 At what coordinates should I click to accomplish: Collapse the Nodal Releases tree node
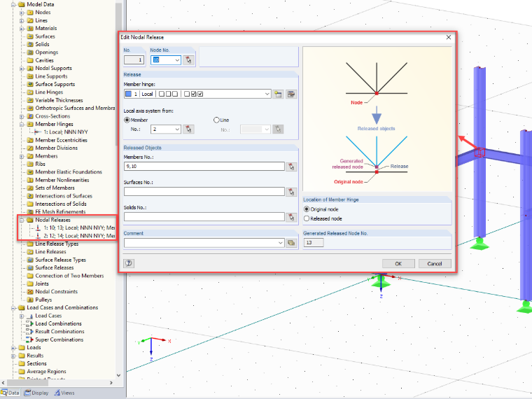pos(22,220)
